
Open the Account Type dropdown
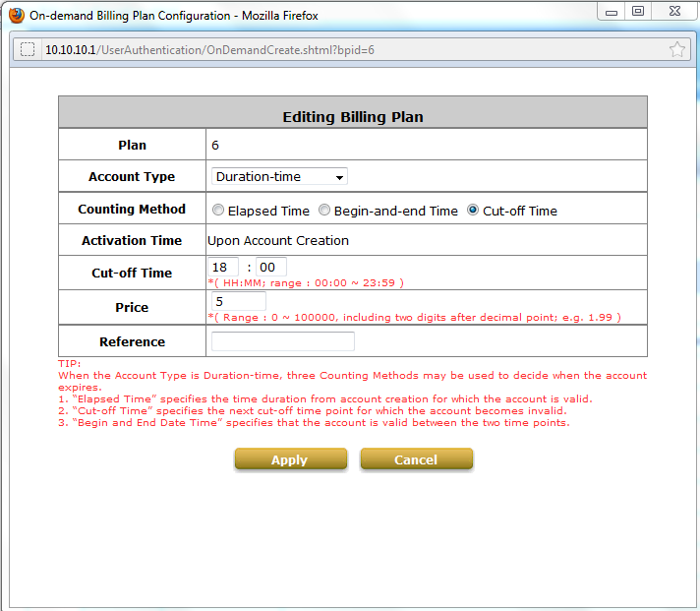pyautogui.click(x=279, y=177)
